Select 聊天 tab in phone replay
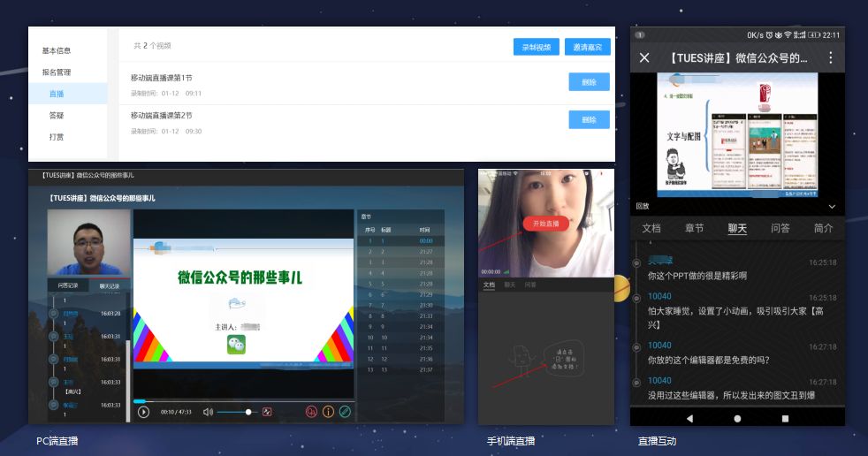The image size is (868, 456). [x=737, y=228]
